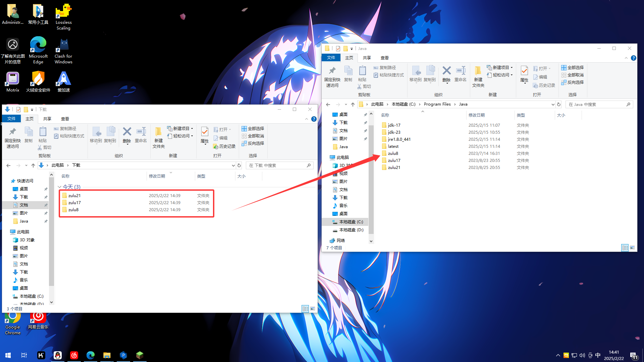This screenshot has height=362, width=644.
Task: Open the Motrix desktop icon
Action: pos(13,82)
